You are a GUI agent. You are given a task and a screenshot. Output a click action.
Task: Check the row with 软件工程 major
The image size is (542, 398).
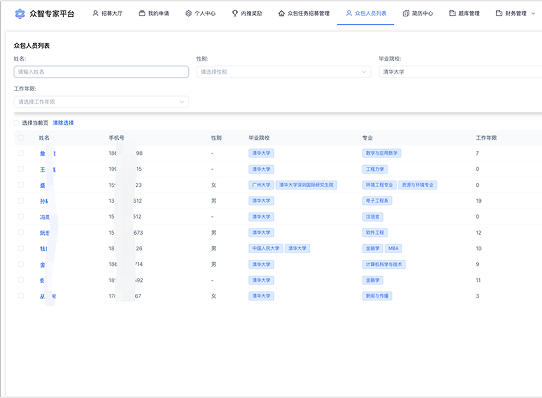(x=21, y=232)
